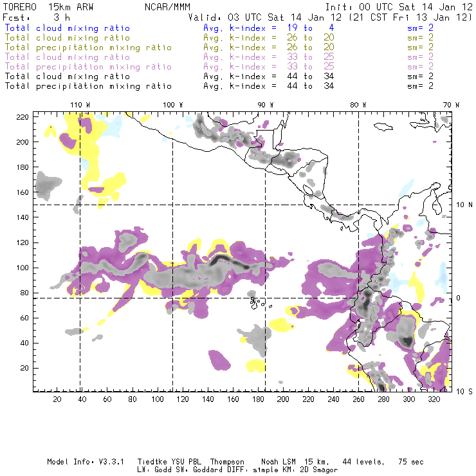The height and width of the screenshot is (476, 476).
Task: Click the 'Noah LSM' model text
Action: click(279, 462)
